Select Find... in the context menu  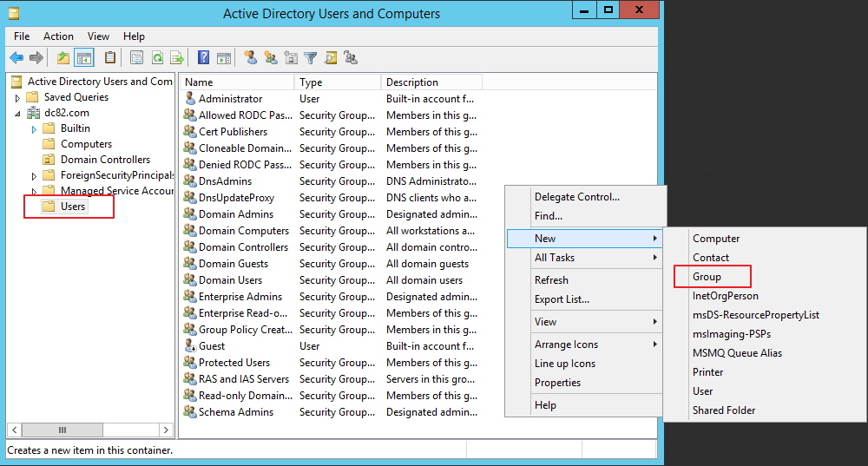tap(548, 216)
